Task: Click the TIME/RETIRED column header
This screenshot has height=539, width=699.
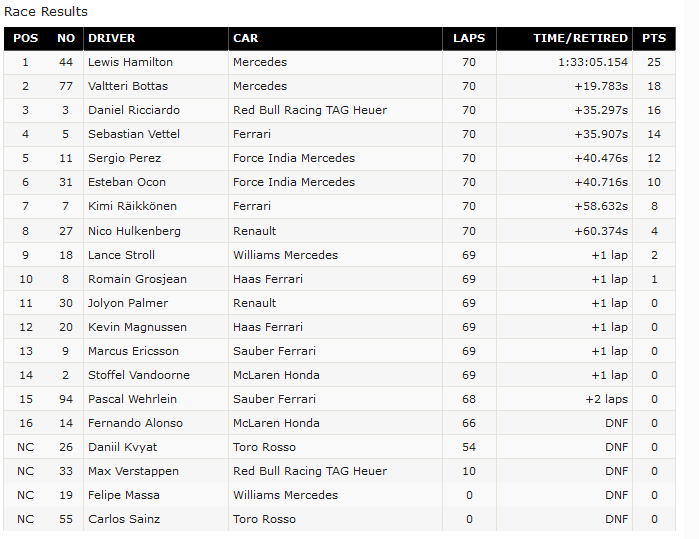Action: pos(580,38)
